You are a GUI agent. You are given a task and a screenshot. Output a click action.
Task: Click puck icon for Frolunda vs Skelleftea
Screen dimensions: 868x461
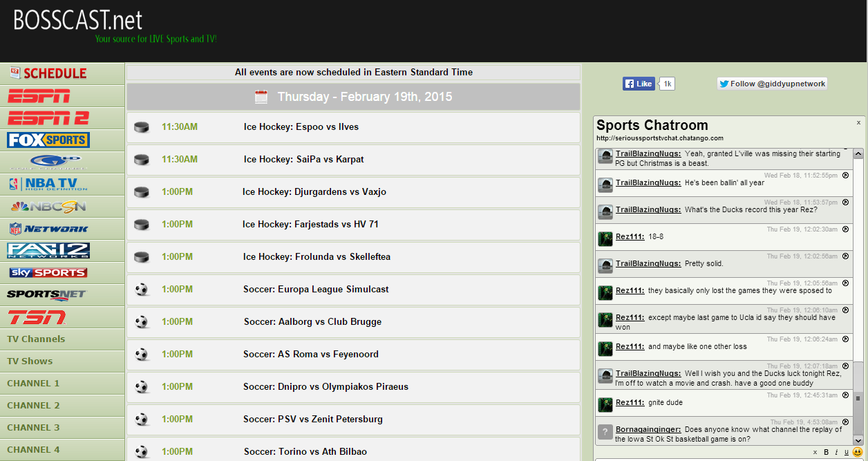(x=142, y=257)
